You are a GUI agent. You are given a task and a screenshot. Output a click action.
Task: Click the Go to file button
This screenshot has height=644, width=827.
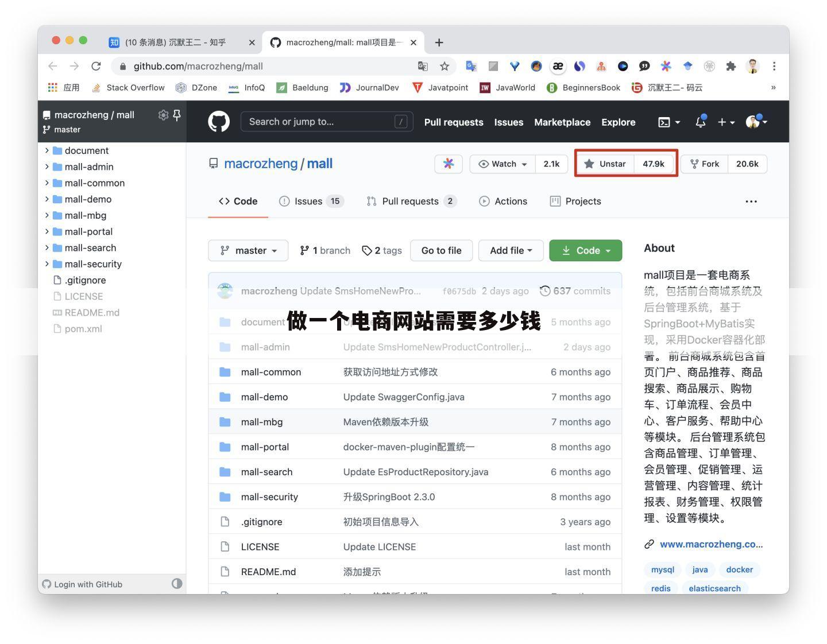coord(441,250)
